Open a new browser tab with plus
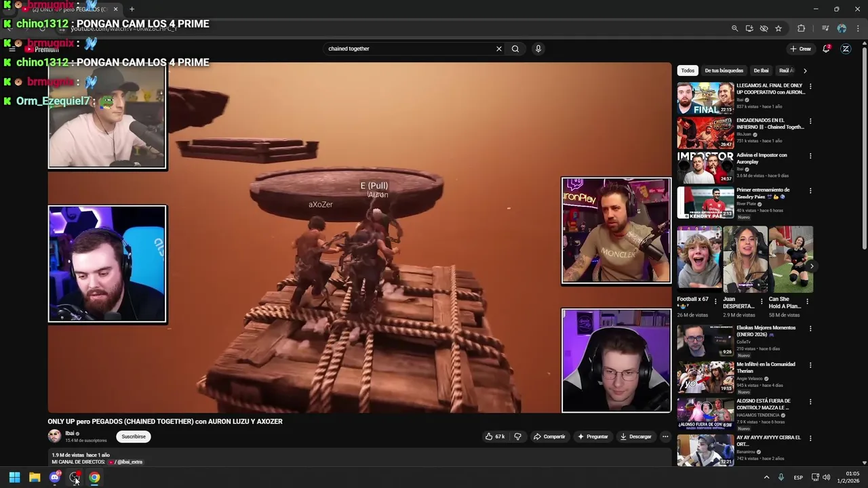Screen dimensions: 868x488 [132, 9]
